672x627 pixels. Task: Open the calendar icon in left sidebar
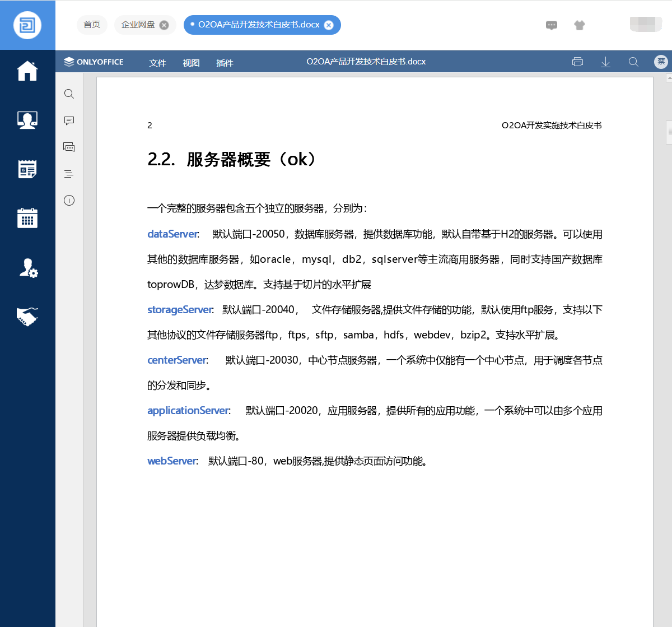[27, 218]
